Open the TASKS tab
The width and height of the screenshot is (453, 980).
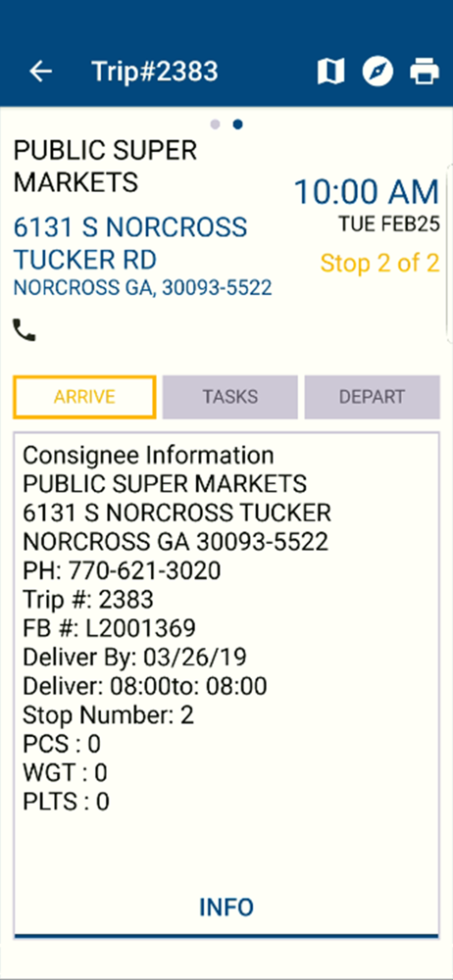[230, 397]
